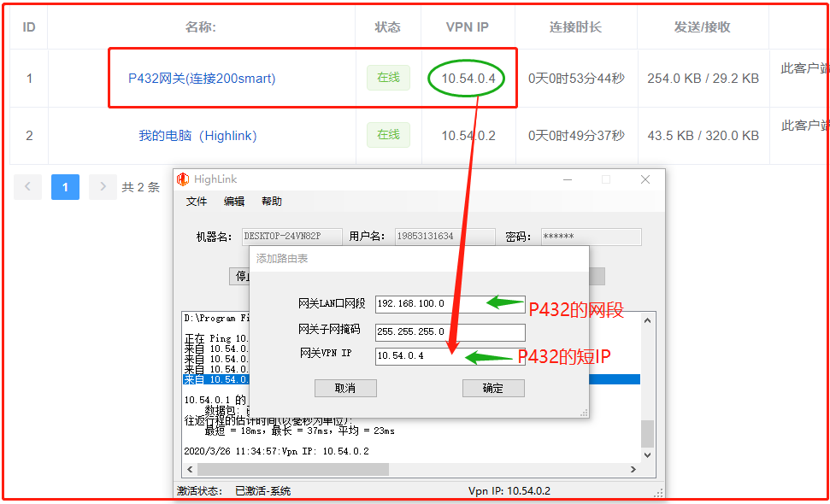Click the vertical scrollbar thumb in log

tap(647, 434)
